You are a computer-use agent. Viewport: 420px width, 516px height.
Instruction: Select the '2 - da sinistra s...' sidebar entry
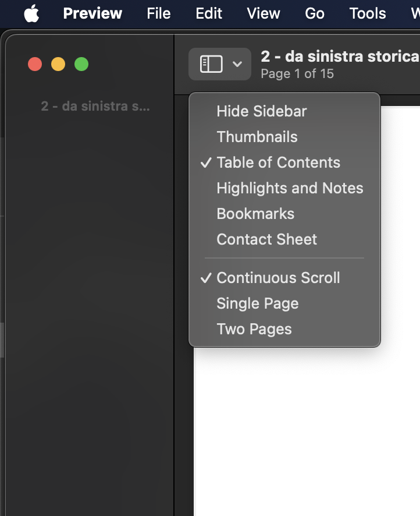(x=95, y=106)
